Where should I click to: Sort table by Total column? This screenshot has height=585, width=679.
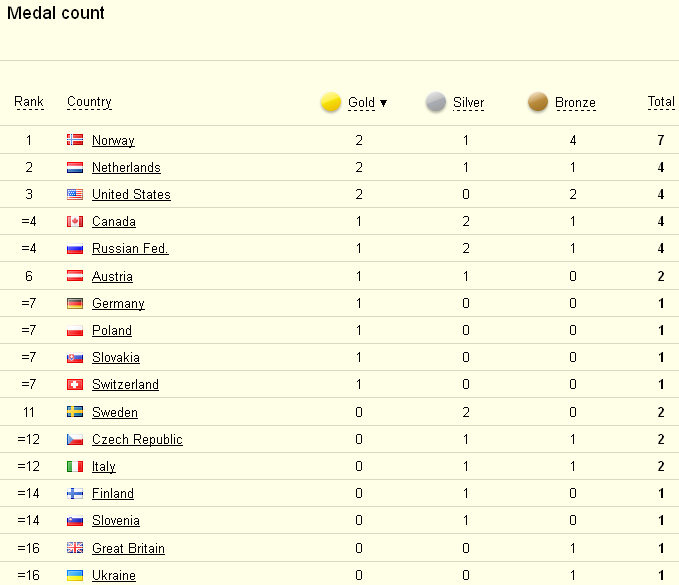[x=661, y=102]
